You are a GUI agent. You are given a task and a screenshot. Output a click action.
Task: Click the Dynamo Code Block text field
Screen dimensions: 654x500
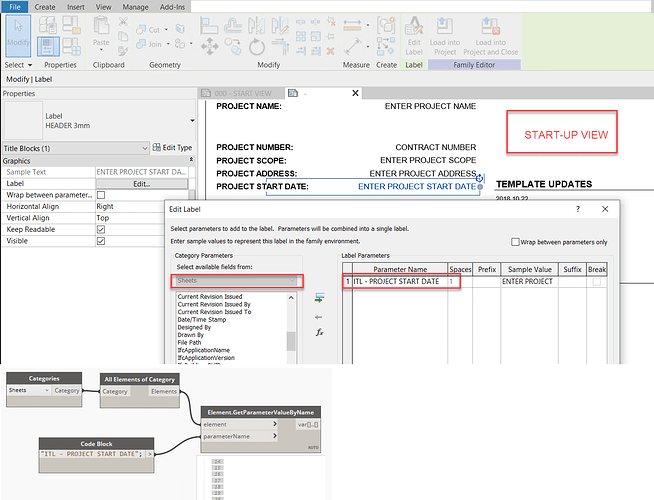[x=92, y=454]
